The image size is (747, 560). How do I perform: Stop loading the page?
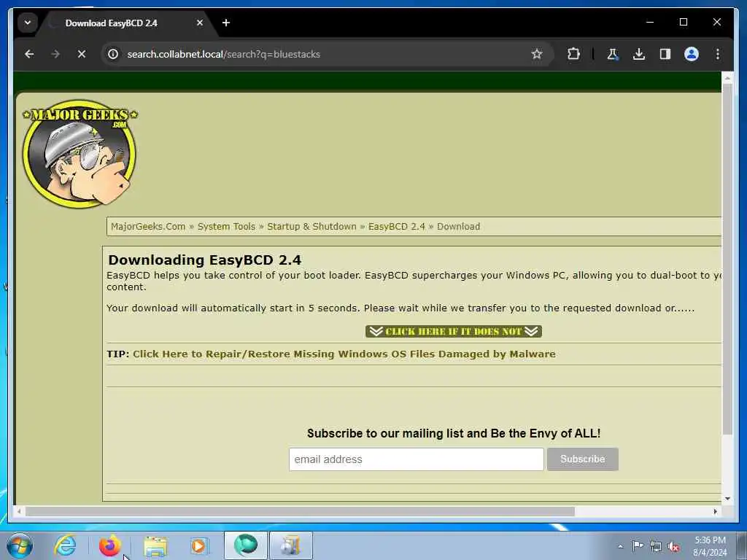point(82,54)
